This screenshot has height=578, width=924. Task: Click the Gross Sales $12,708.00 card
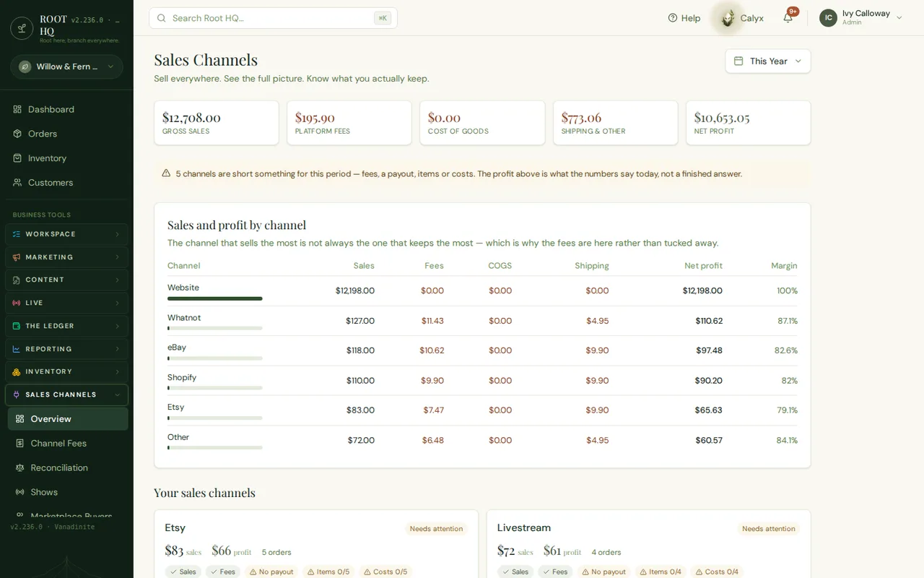click(217, 123)
